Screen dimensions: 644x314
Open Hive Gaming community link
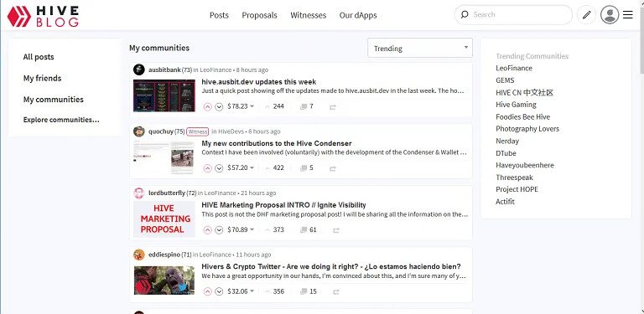click(516, 105)
